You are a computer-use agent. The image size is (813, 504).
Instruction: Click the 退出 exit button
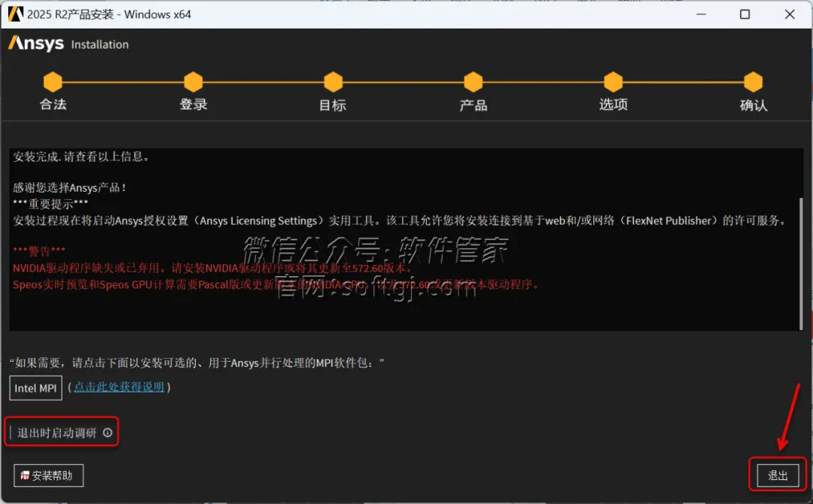(777, 475)
